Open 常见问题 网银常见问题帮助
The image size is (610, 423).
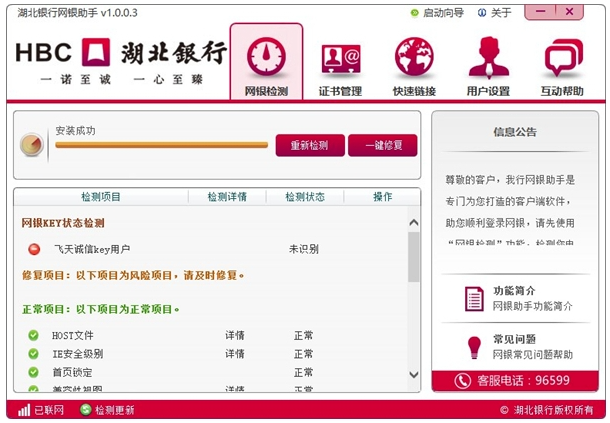click(519, 347)
